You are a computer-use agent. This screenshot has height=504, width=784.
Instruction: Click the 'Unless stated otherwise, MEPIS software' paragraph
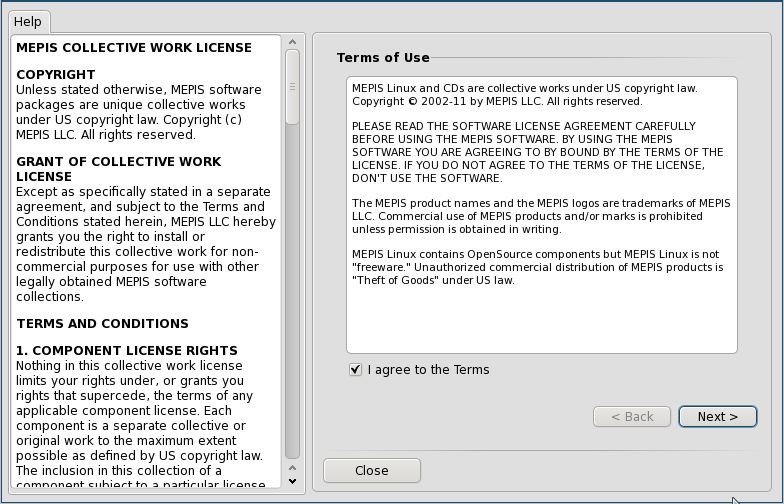[x=138, y=112]
